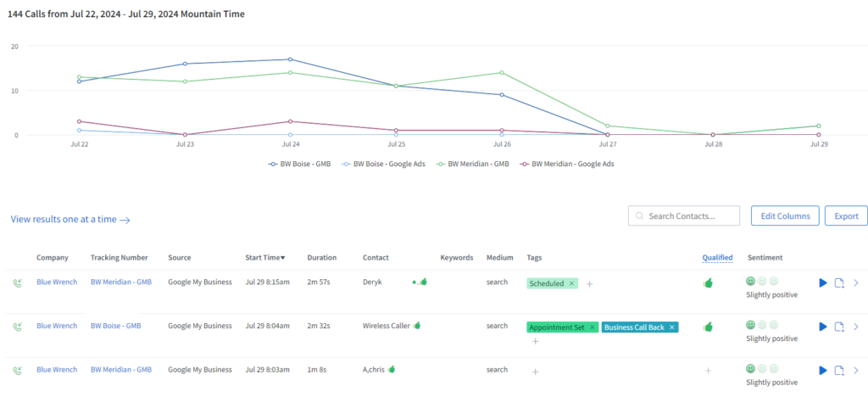This screenshot has width=868, height=397.
Task: Mark the A,chris call as qualified
Action: pyautogui.click(x=708, y=371)
